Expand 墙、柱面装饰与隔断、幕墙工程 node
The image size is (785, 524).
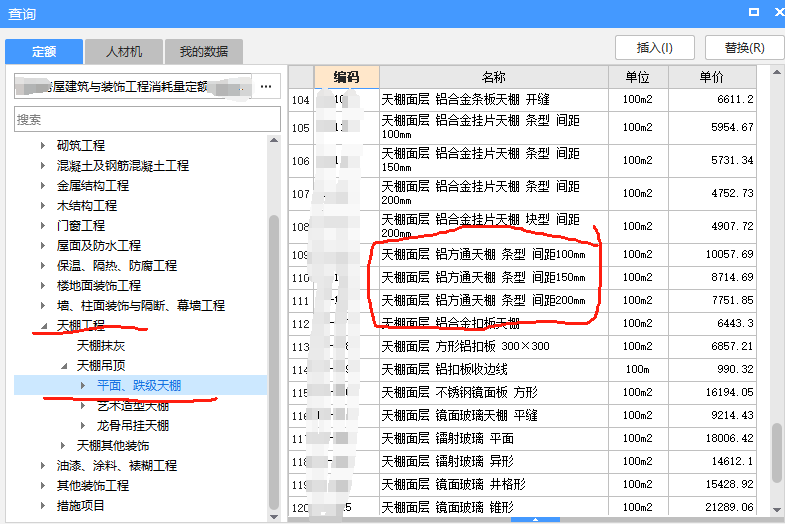(43, 306)
